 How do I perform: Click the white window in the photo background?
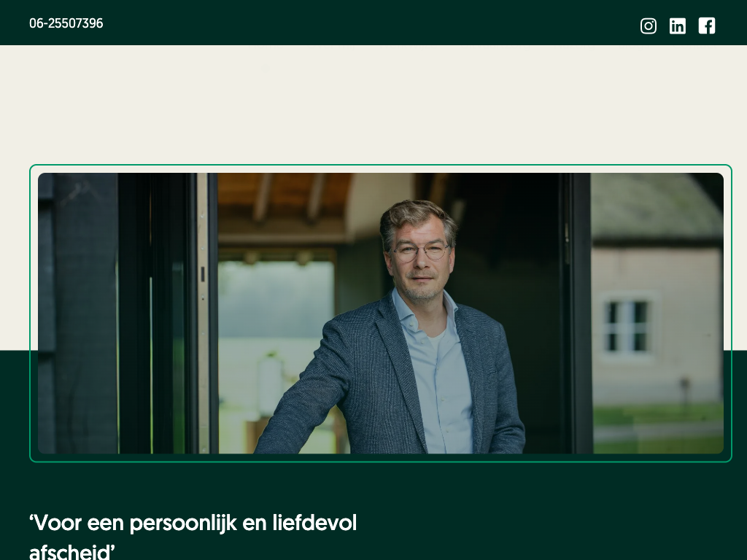627,327
